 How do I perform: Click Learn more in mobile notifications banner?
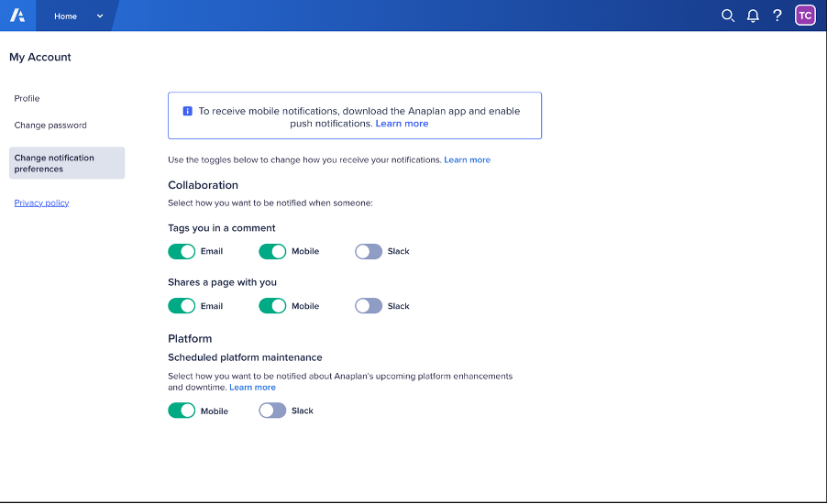click(402, 124)
